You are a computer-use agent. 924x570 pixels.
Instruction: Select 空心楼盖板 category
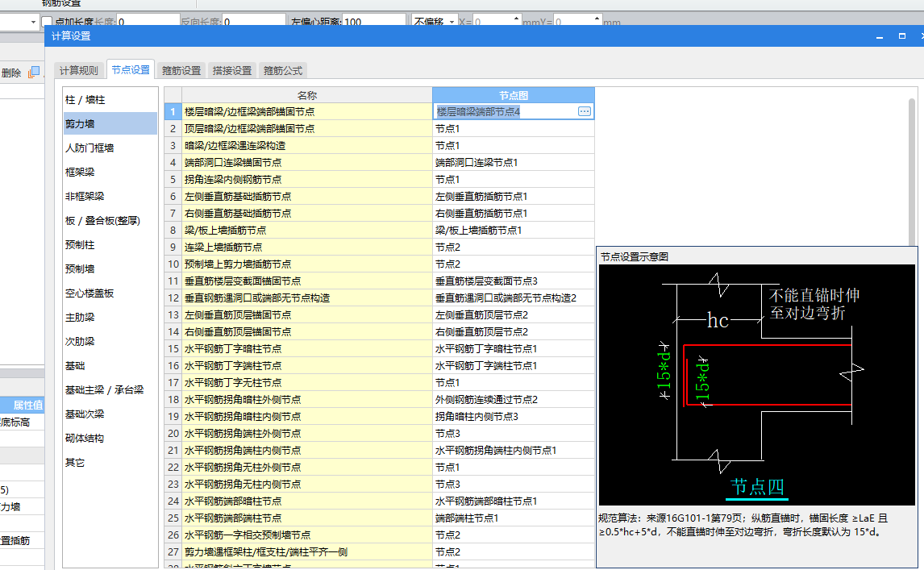(x=110, y=293)
